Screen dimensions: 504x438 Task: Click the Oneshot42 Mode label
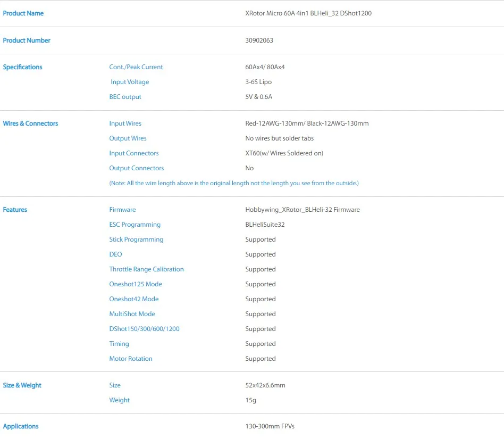(x=134, y=299)
